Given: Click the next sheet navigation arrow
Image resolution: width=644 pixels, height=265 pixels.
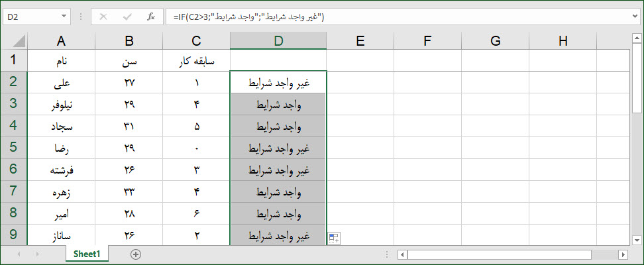Looking at the screenshot, I should click(x=38, y=254).
